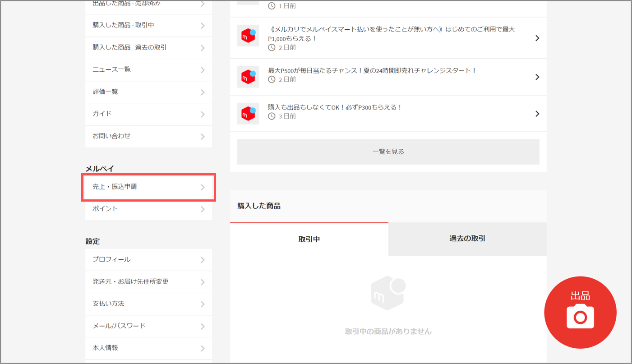The height and width of the screenshot is (364, 632).
Task: Open the 評価一覧 menu item
Action: (148, 92)
